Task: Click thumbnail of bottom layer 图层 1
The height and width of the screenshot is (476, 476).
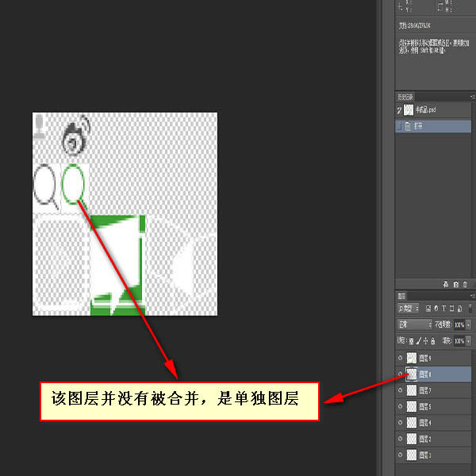Action: (412, 455)
